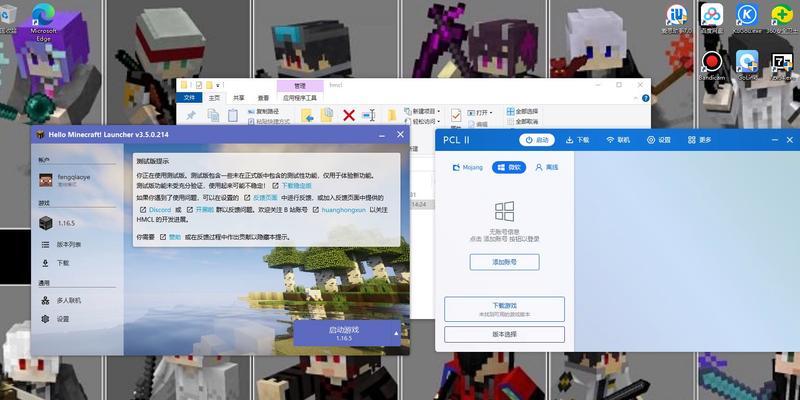Click the red X delete icon
The width and height of the screenshot is (800, 400).
[x=349, y=115]
